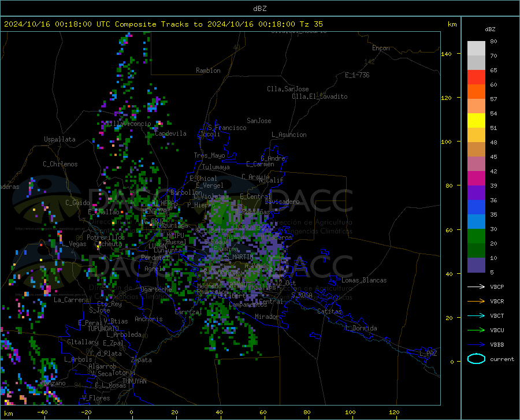The image size is (520, 420).
Task: Click the cyan 'current' ellipse symbol
Action: click(476, 359)
